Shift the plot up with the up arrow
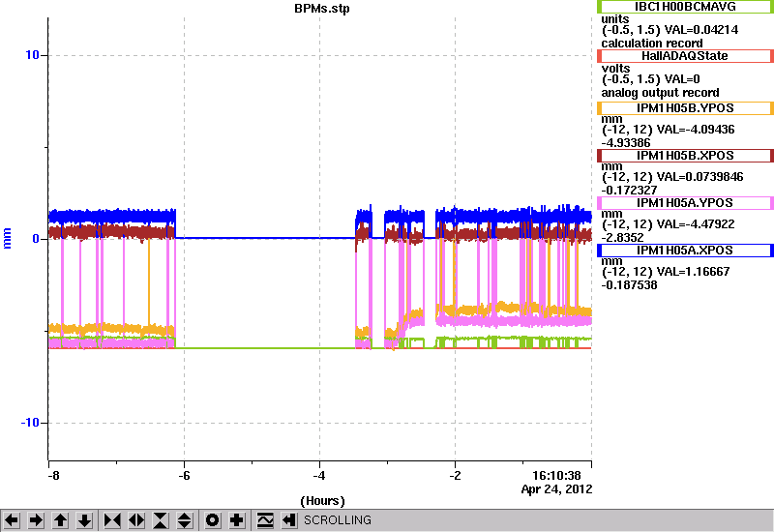The image size is (774, 532). [60, 520]
